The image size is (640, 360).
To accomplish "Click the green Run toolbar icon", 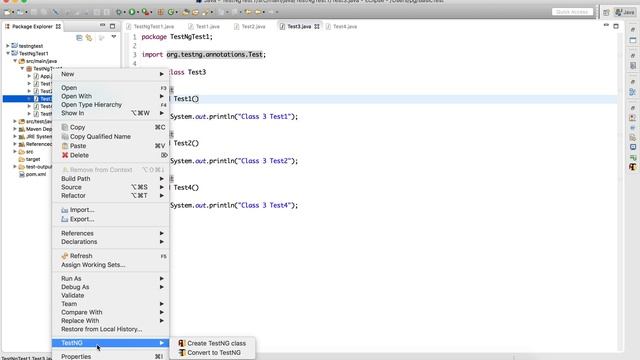I will [x=132, y=12].
